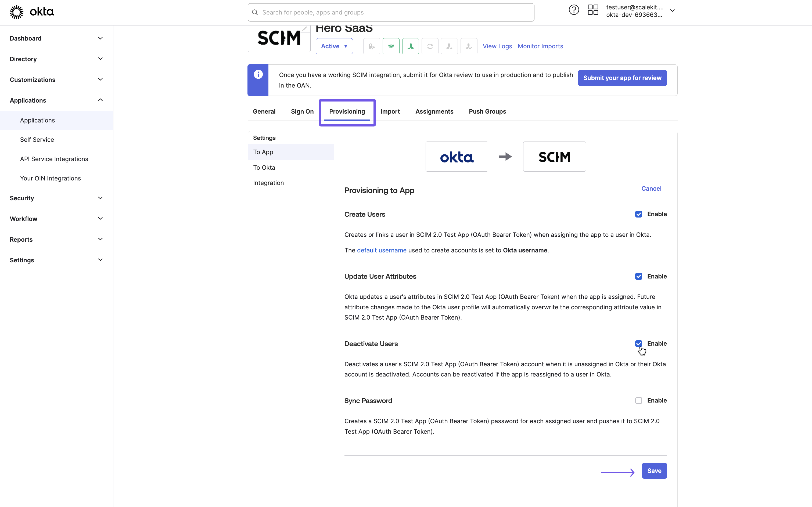
Task: Switch to the Push Groups tab
Action: (487, 111)
